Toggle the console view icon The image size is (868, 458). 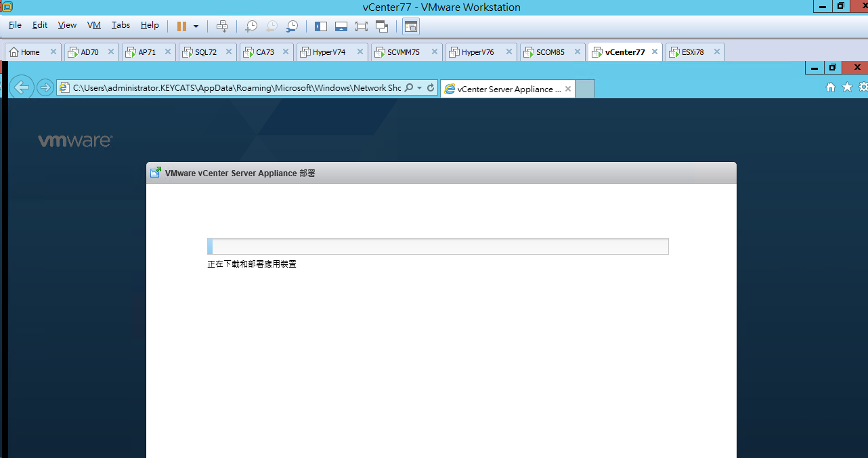point(411,26)
